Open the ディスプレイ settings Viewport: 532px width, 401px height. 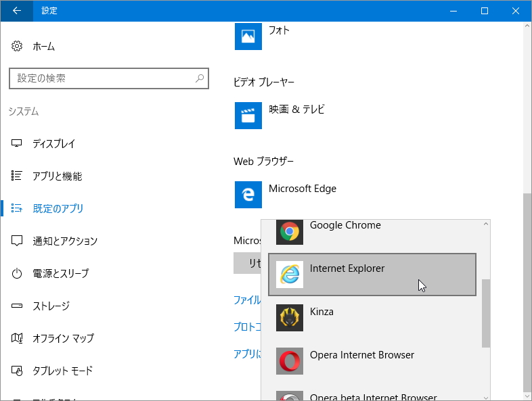point(53,144)
